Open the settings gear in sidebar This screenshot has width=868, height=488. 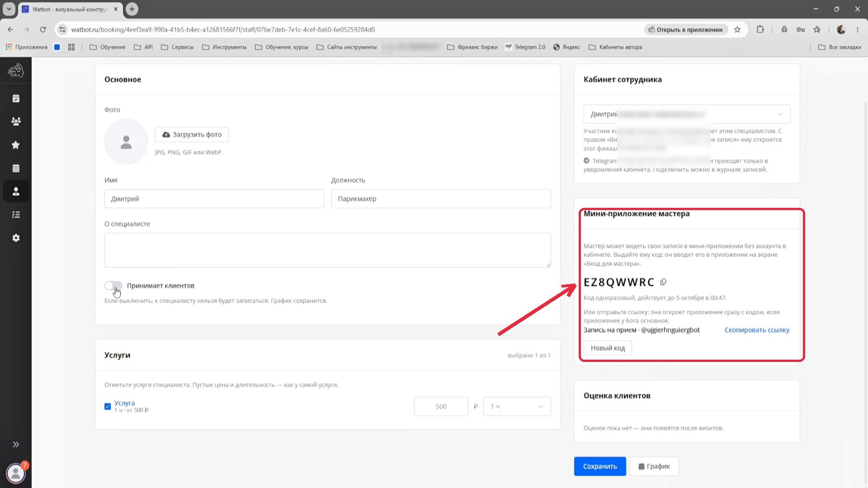click(x=16, y=238)
